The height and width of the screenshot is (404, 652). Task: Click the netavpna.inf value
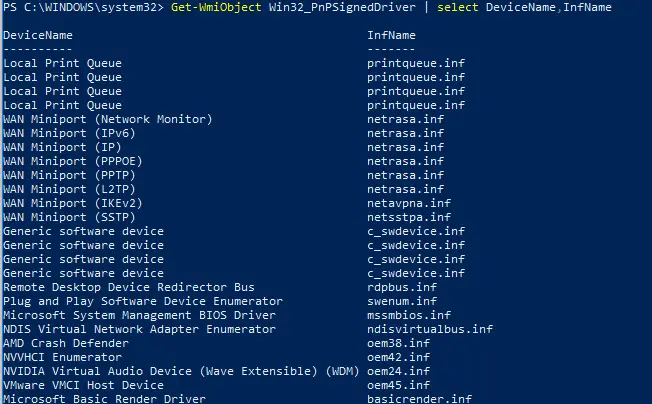tap(409, 203)
